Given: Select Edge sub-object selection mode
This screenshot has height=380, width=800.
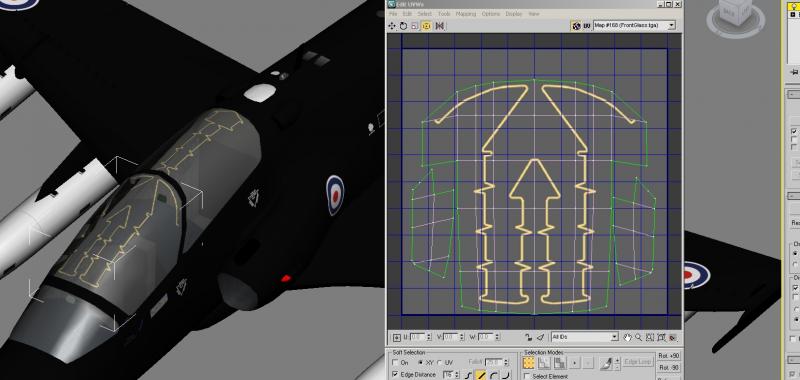Looking at the screenshot, I should pyautogui.click(x=544, y=363).
